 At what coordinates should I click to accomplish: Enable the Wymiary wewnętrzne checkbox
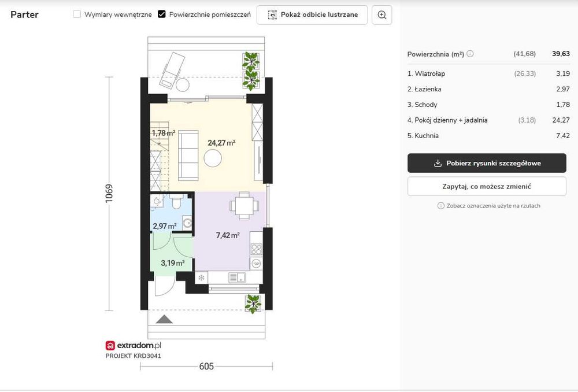point(77,14)
